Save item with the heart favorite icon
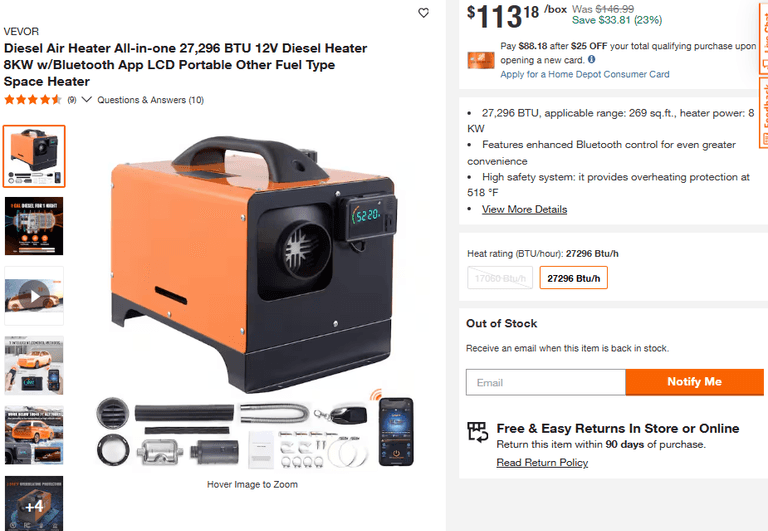 (x=424, y=13)
